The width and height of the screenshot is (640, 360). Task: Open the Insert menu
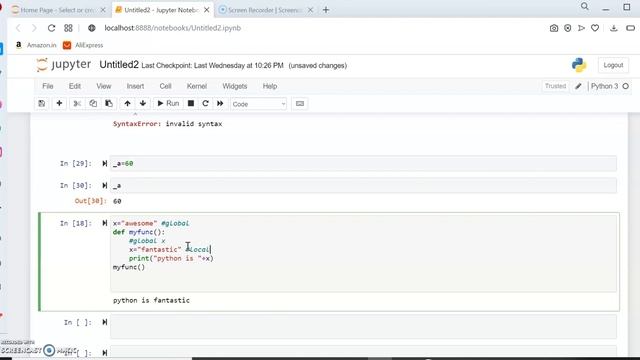(x=135, y=86)
